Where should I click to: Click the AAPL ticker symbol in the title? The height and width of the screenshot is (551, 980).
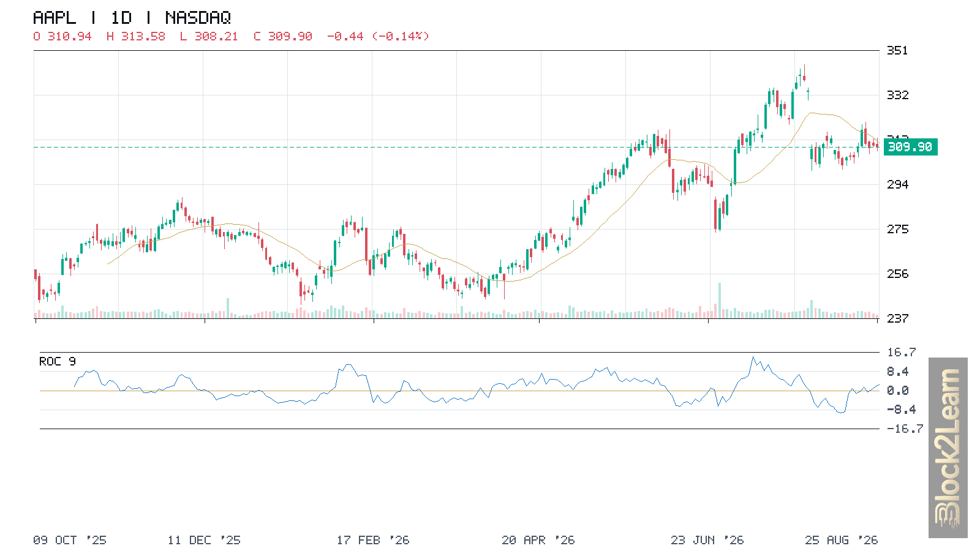click(x=55, y=18)
